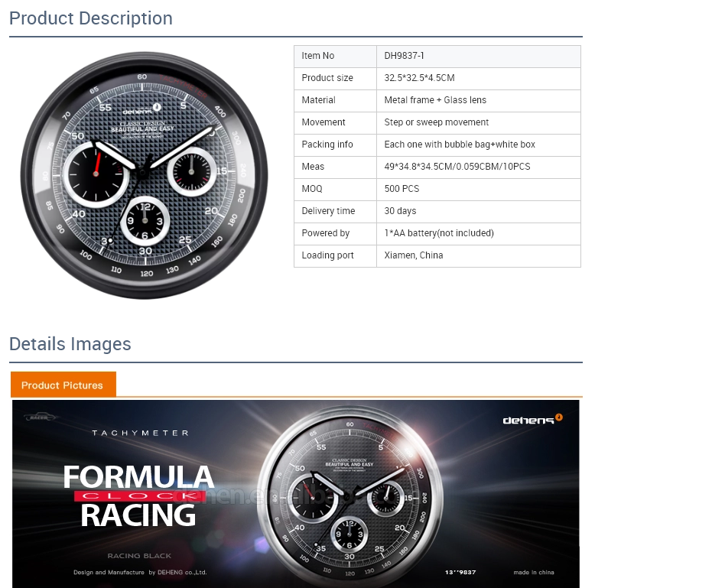Click the Meas dimensions value cell
Viewport: 725px width, 588px height.
479,167
